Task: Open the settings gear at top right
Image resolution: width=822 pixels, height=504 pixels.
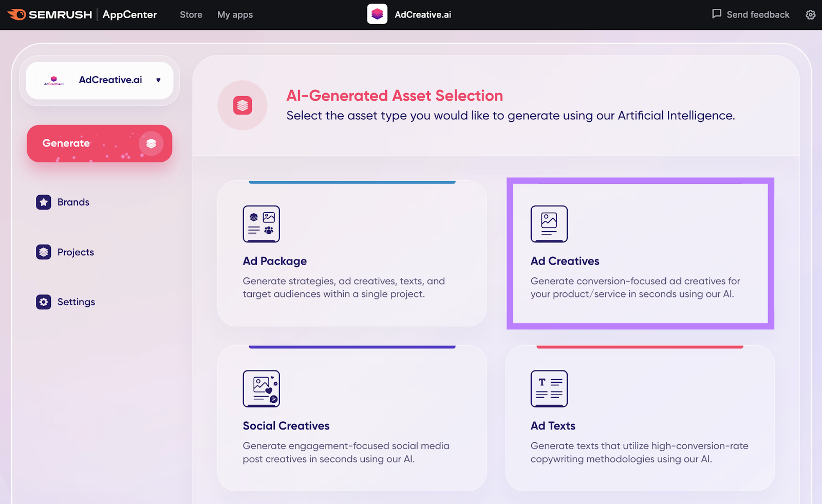Action: [810, 14]
